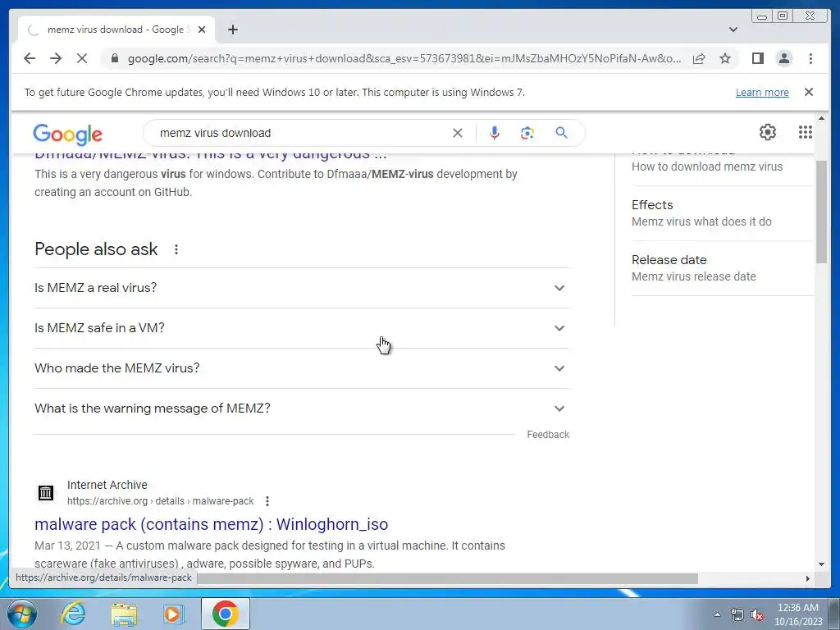Viewport: 840px width, 630px height.
Task: Select Effects related search topic
Action: pyautogui.click(x=722, y=212)
